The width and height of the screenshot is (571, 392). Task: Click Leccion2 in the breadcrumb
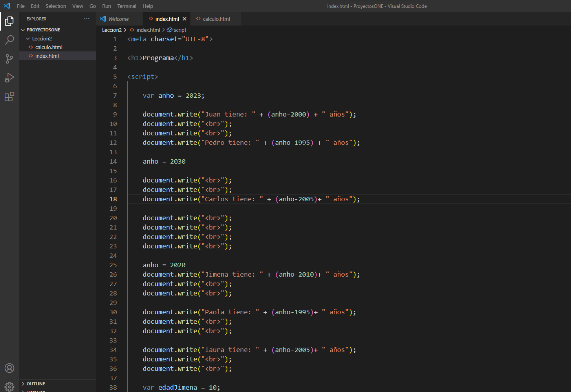pos(112,30)
